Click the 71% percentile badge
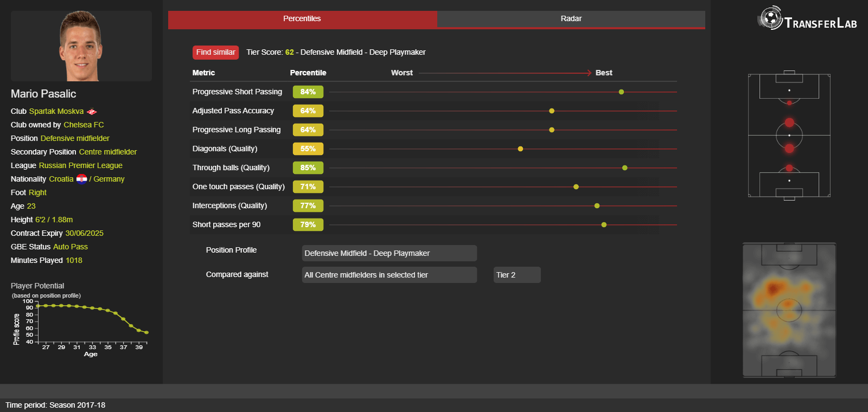This screenshot has width=868, height=412. click(x=308, y=187)
